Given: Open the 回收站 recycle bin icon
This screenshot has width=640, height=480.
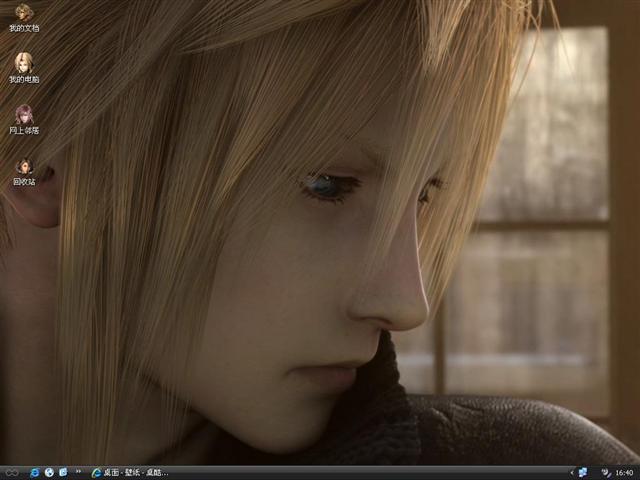Looking at the screenshot, I should point(24,171).
